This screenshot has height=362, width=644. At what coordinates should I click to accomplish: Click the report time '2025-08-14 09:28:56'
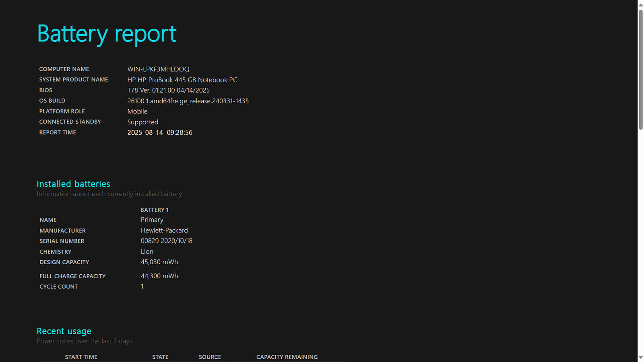(x=160, y=132)
